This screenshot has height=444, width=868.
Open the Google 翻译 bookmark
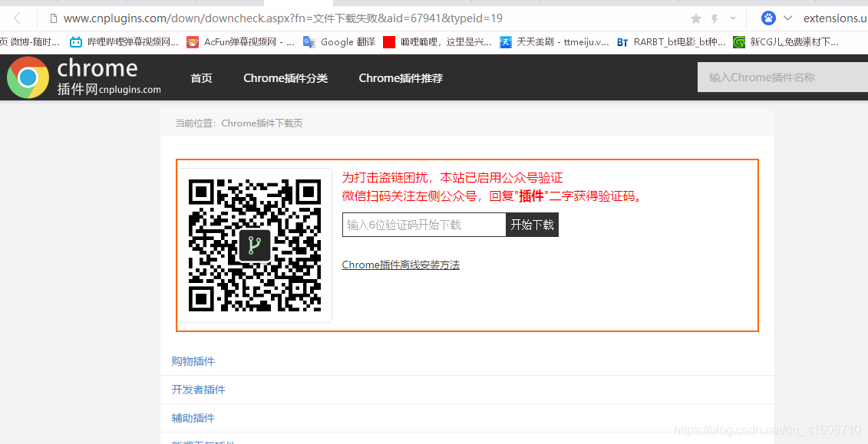(x=339, y=41)
